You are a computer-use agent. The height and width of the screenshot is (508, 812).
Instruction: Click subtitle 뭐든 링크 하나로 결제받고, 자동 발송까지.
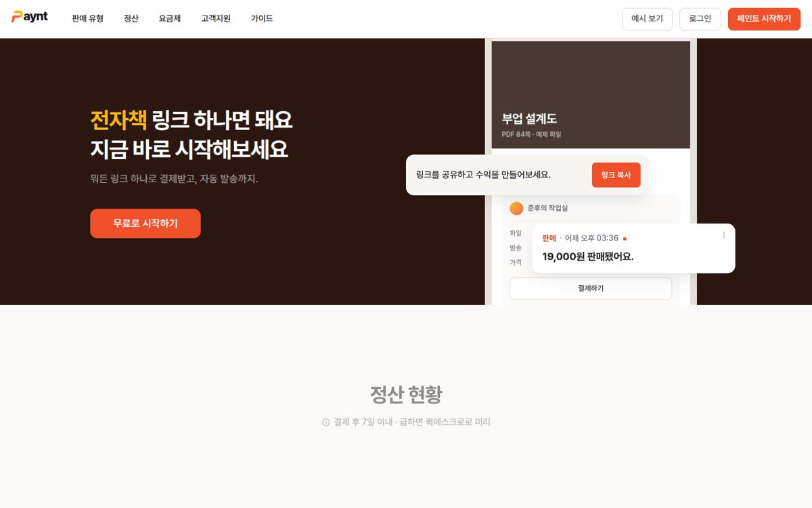pos(174,179)
